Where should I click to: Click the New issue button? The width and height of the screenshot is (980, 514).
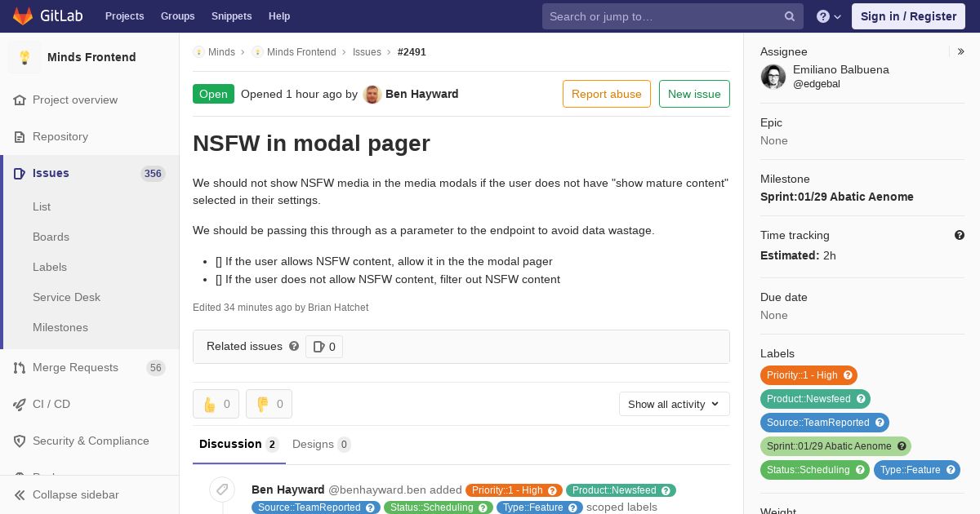pos(694,94)
